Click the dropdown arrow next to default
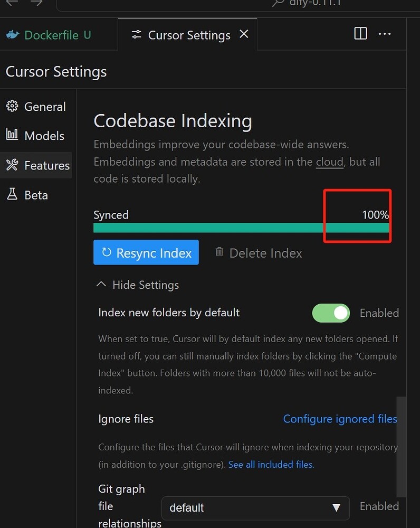 tap(336, 508)
